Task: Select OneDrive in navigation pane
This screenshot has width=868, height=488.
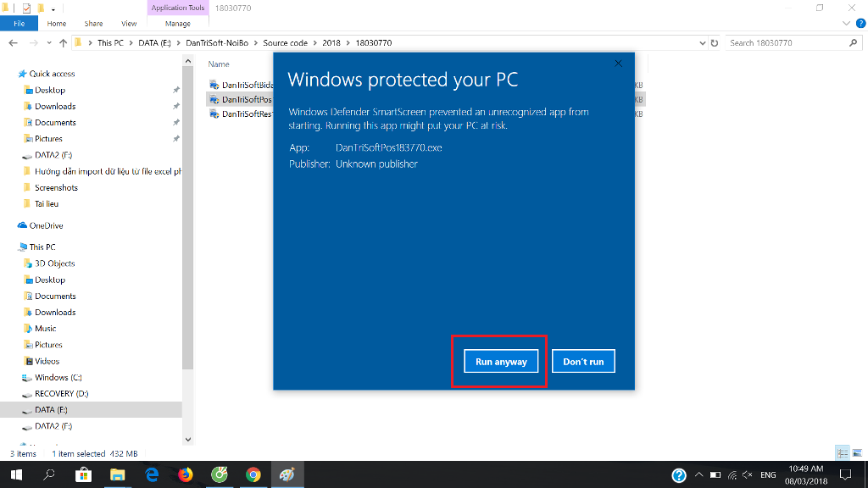Action: click(x=46, y=225)
